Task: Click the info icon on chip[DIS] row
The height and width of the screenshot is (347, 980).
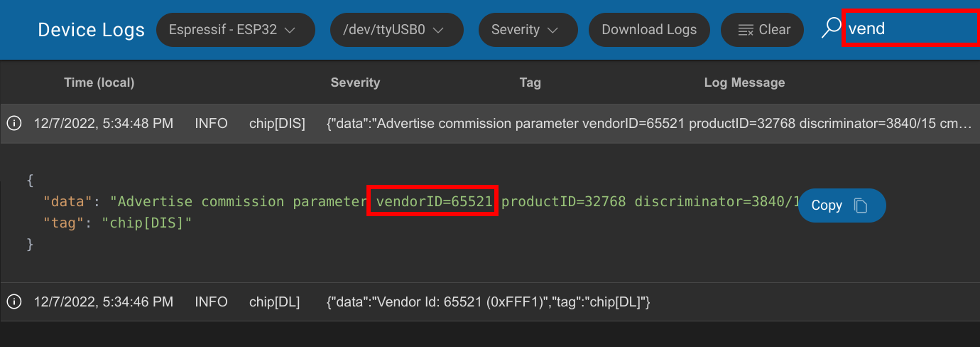Action: (13, 124)
